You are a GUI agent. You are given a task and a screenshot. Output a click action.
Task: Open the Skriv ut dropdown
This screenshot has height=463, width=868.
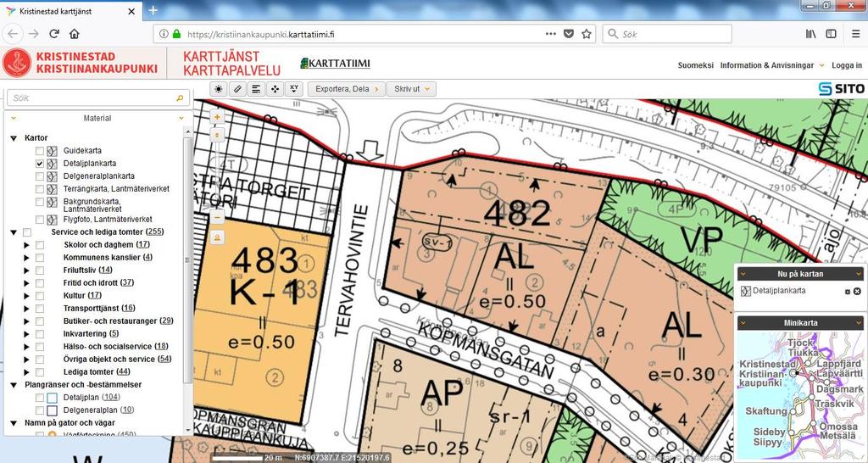point(411,89)
